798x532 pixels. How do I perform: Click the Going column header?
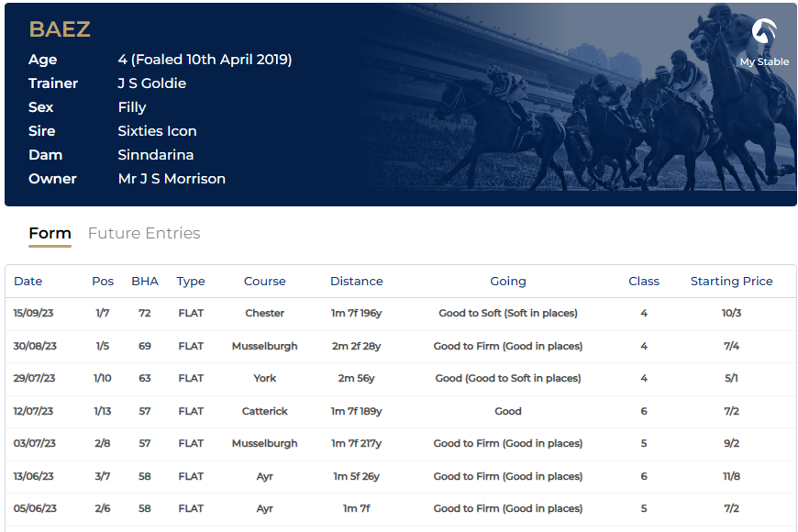508,282
